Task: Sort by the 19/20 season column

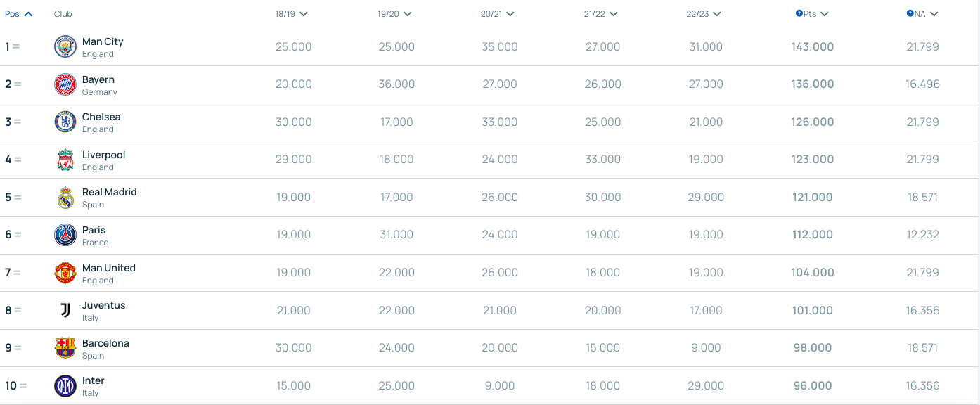Action: (394, 14)
